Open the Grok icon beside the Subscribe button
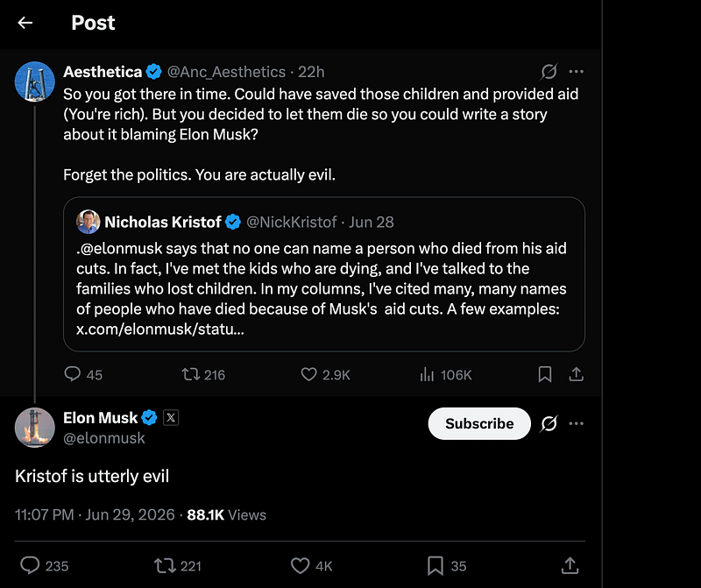Image resolution: width=701 pixels, height=588 pixels. coord(549,423)
